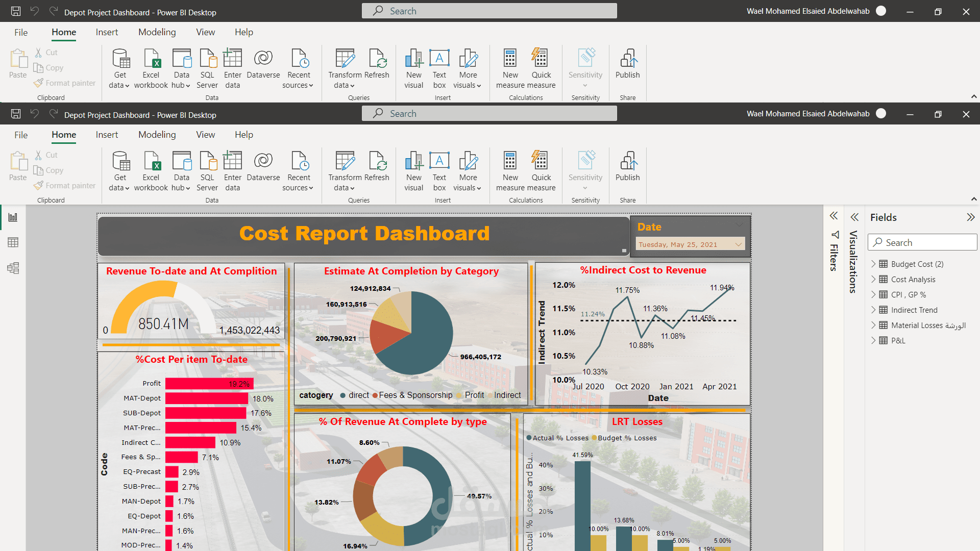This screenshot has width=980, height=551.
Task: Switch to Data view in left sidebar
Action: click(13, 242)
